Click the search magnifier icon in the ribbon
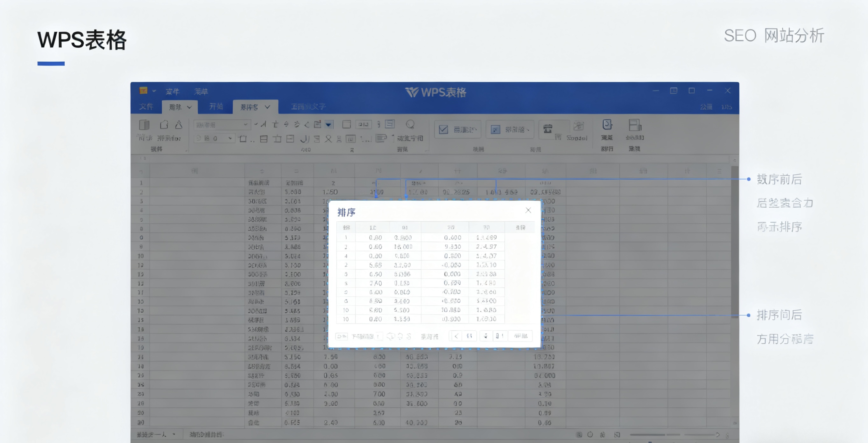 [x=410, y=124]
